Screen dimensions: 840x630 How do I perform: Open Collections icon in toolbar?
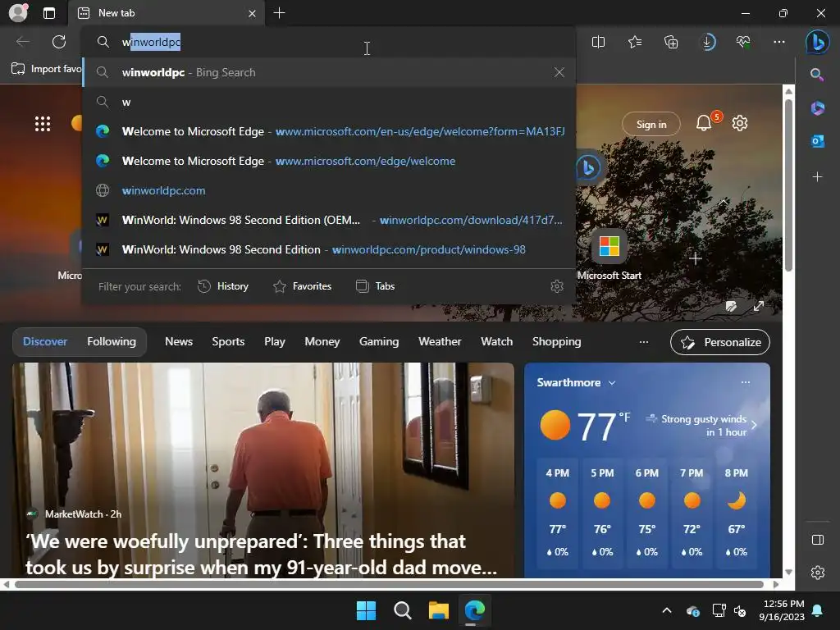[x=671, y=42]
